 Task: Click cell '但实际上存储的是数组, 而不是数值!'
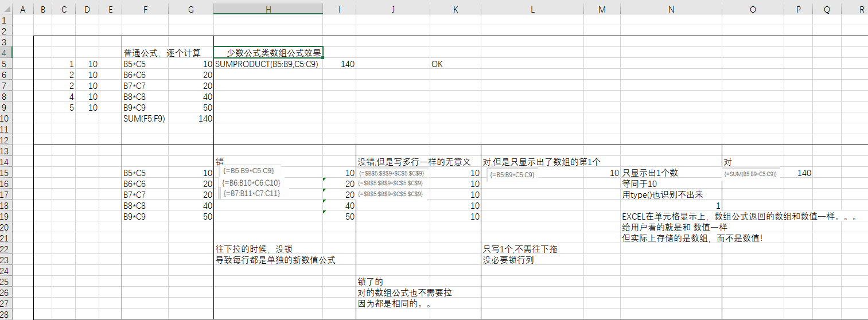(x=692, y=239)
